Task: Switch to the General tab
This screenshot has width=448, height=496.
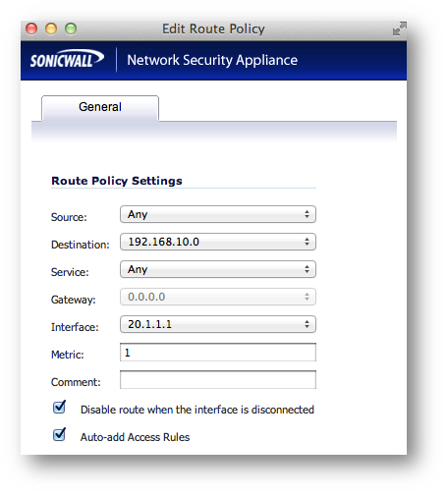Action: (x=100, y=107)
